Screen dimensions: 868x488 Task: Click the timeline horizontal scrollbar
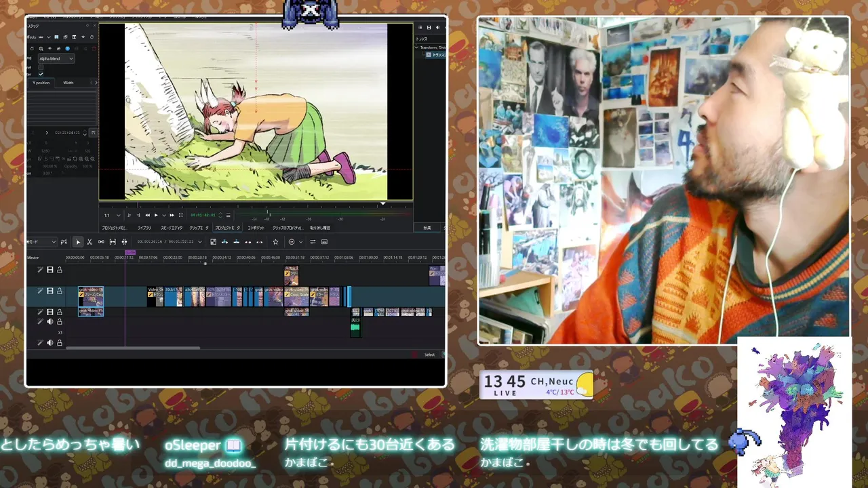click(133, 348)
